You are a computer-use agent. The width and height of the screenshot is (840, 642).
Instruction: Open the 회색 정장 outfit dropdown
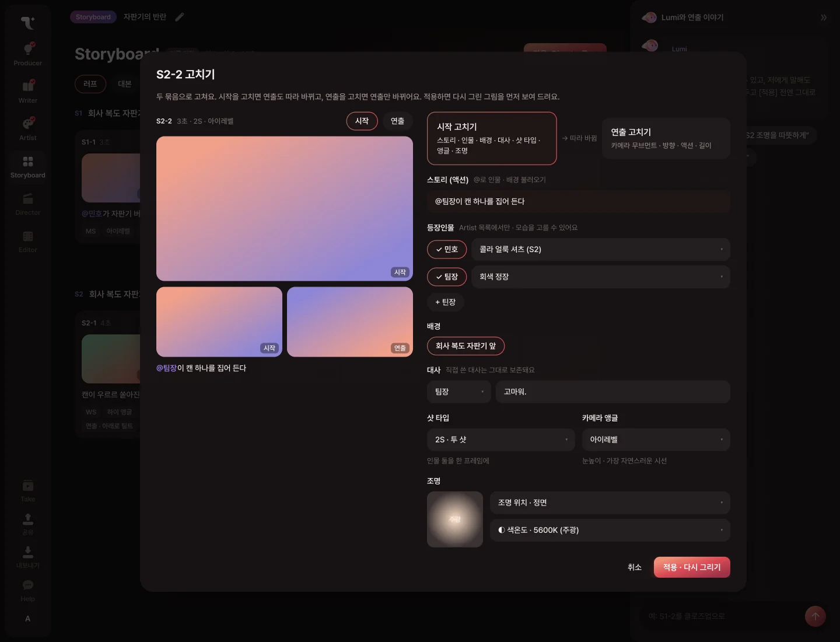click(601, 277)
